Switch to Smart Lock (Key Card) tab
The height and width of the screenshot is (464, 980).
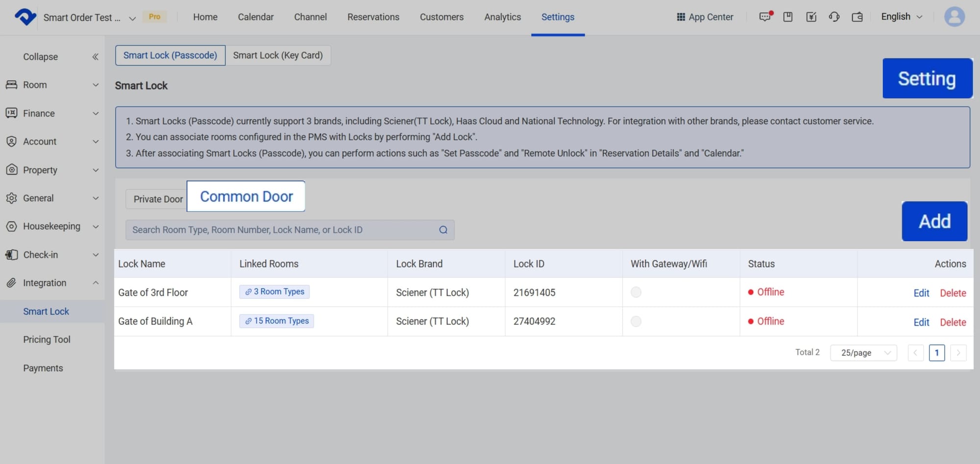point(278,55)
